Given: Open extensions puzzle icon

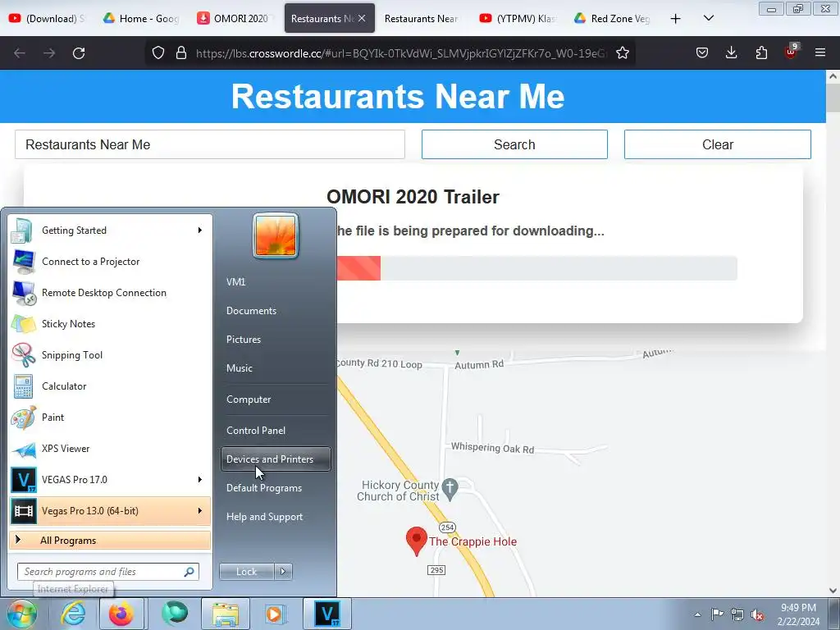Looking at the screenshot, I should click(x=761, y=53).
